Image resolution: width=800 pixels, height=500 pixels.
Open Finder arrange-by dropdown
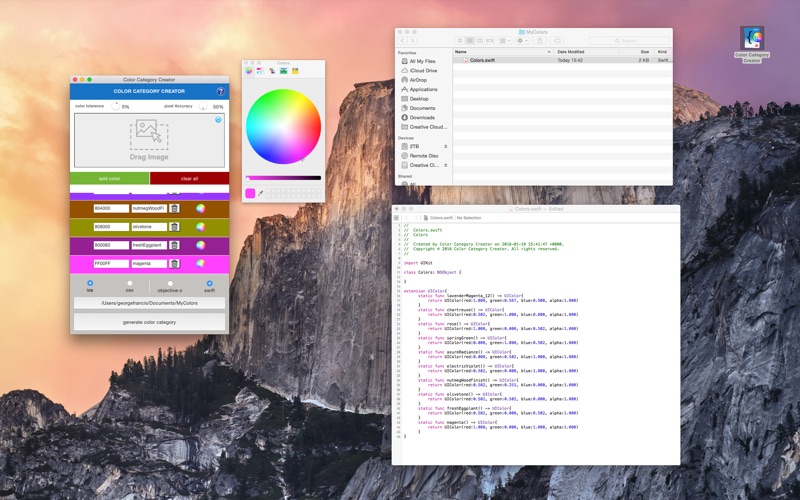(x=505, y=41)
